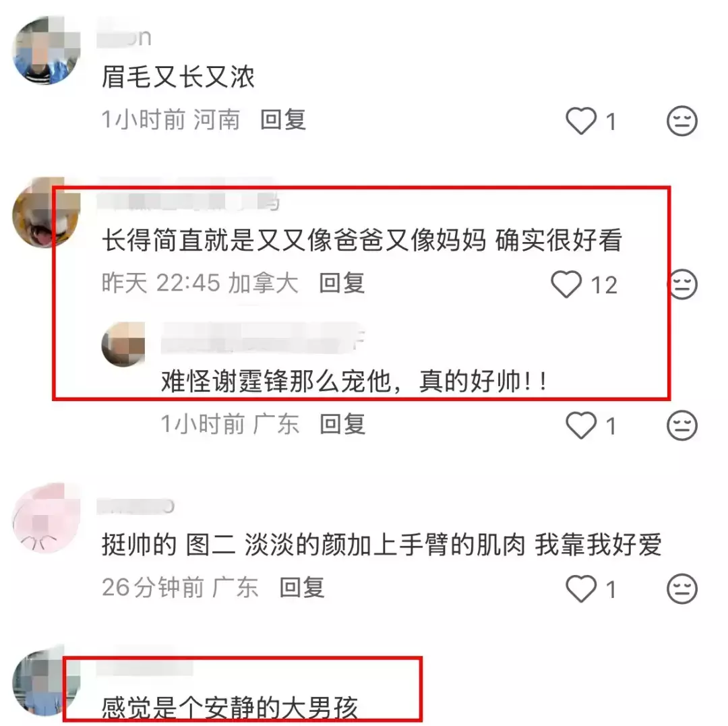Open avatar of the 谢霆锋 reply author

(123, 344)
